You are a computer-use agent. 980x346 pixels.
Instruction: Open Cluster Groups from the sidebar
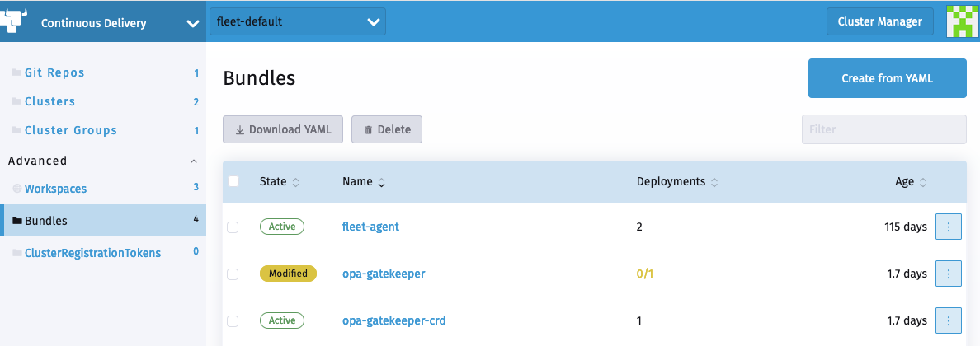tap(70, 130)
